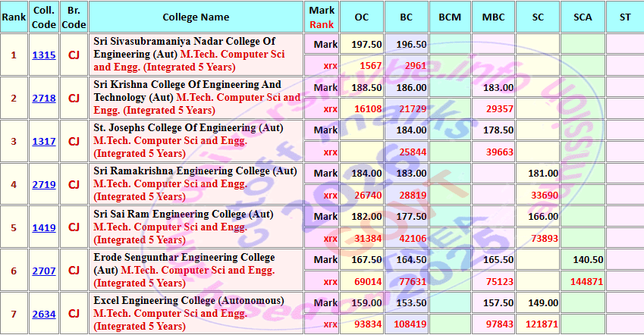Click BC mark 177.50

click(x=411, y=216)
